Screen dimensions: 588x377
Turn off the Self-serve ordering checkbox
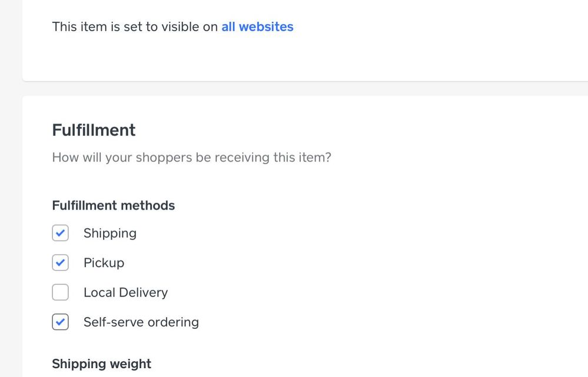coord(61,322)
